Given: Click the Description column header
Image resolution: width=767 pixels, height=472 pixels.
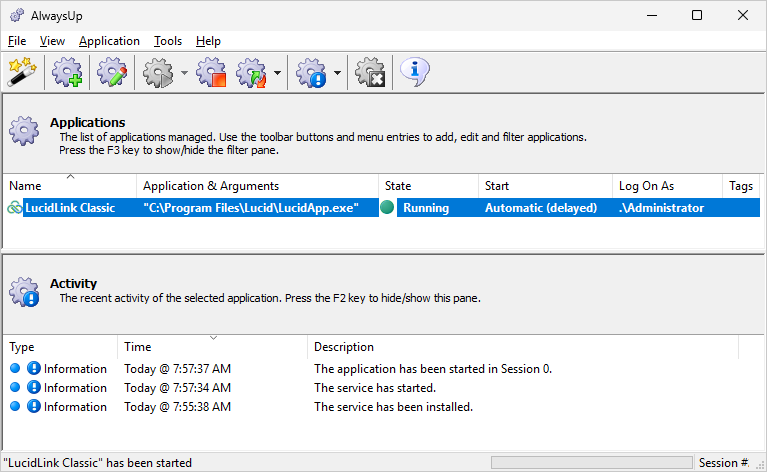Looking at the screenshot, I should pos(523,347).
